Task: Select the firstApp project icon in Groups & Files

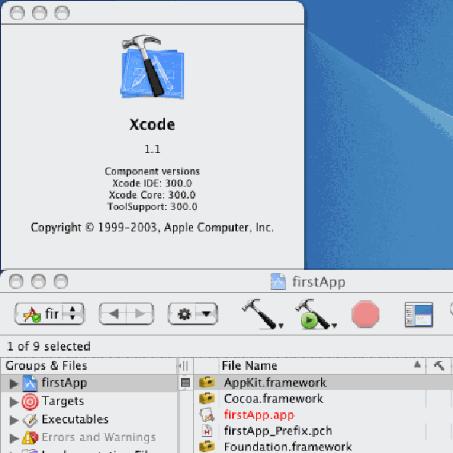Action: coord(30,383)
